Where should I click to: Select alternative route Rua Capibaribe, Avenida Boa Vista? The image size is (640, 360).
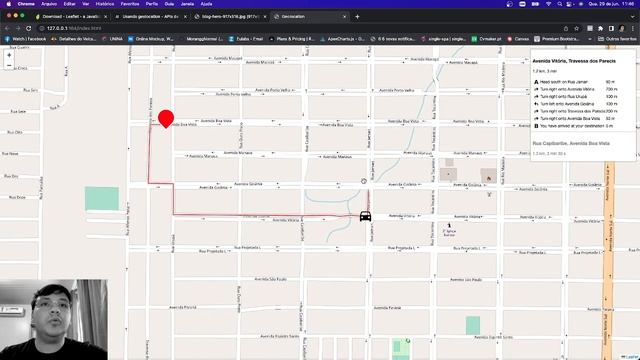coord(571,143)
